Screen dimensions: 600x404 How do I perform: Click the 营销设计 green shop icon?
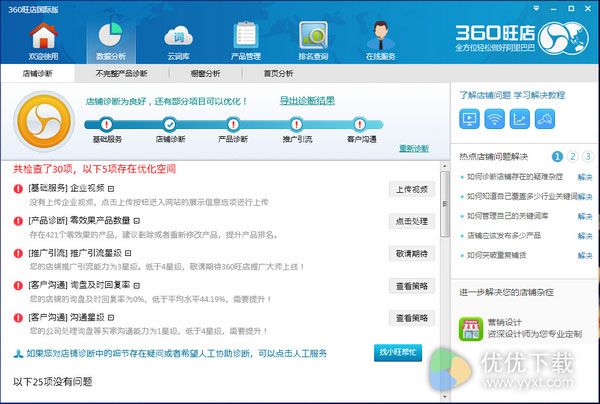point(471,329)
